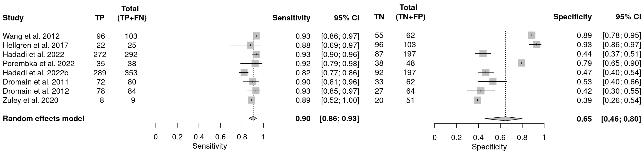Click the "Specificity" column header
This screenshot has width=644, height=154.
click(x=572, y=17)
